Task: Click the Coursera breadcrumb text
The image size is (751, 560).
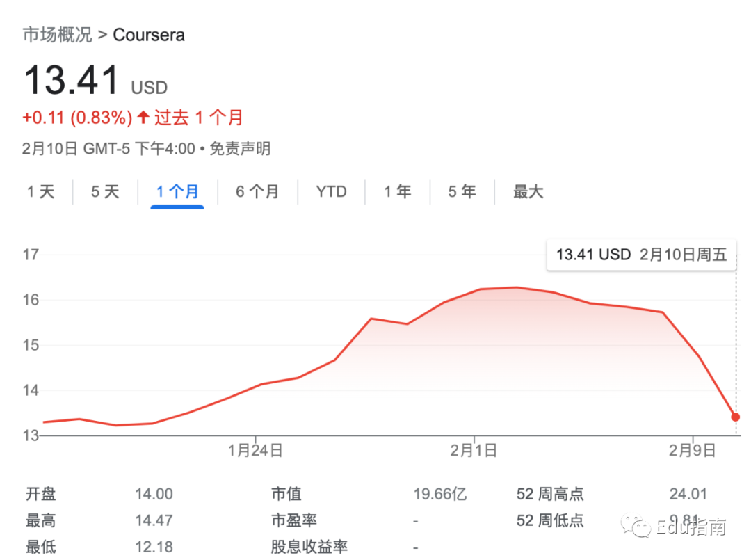Action: pyautogui.click(x=149, y=35)
